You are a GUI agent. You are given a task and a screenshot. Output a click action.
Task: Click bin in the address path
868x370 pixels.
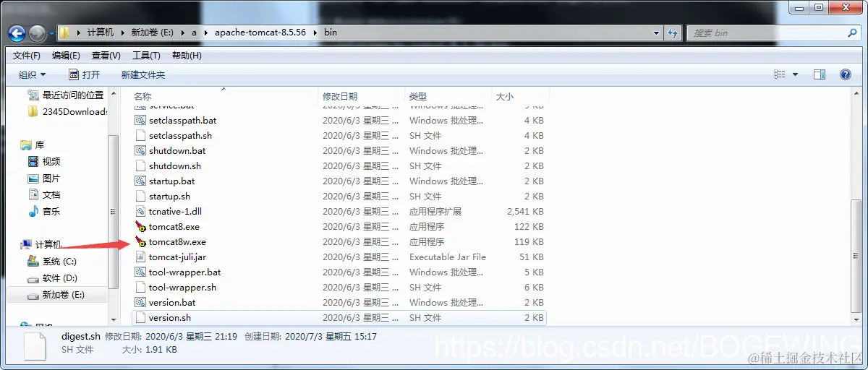[x=331, y=33]
